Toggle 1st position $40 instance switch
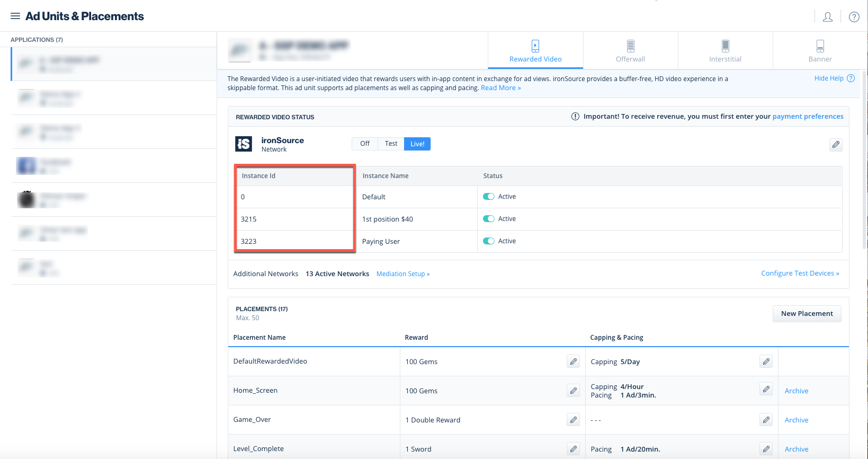The height and width of the screenshot is (459, 868). 489,219
